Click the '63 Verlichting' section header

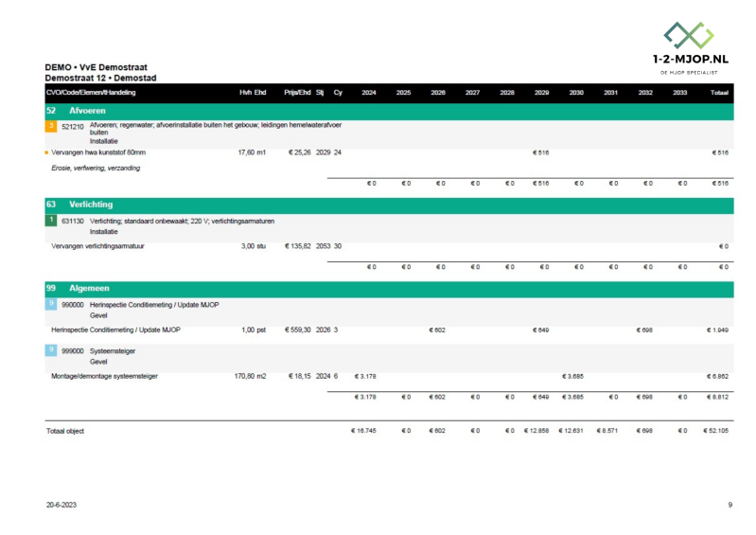389,205
